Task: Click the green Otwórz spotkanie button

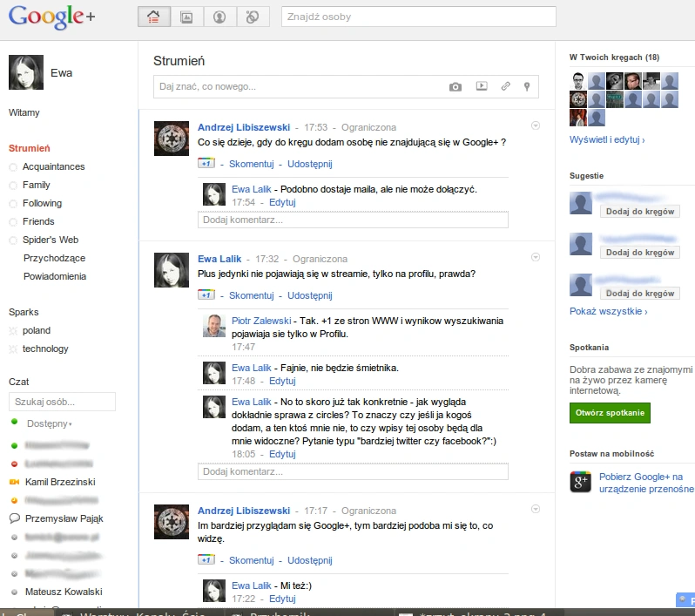Action: 610,413
